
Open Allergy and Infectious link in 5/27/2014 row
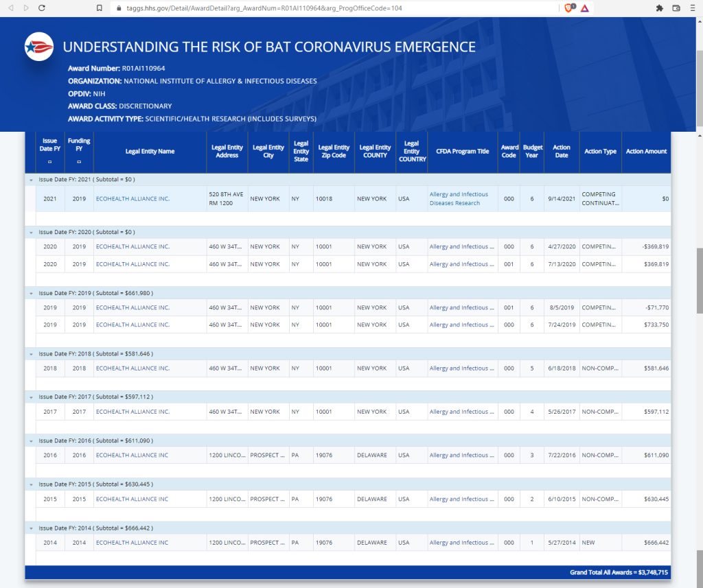click(x=462, y=542)
